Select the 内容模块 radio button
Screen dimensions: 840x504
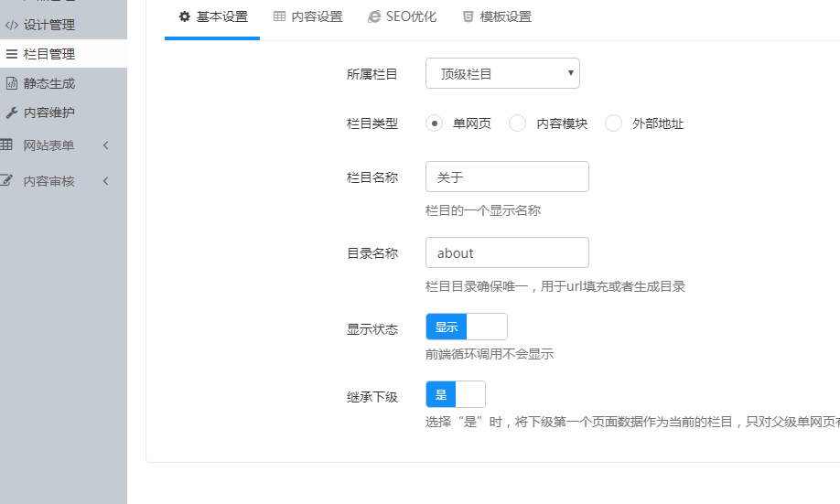517,123
